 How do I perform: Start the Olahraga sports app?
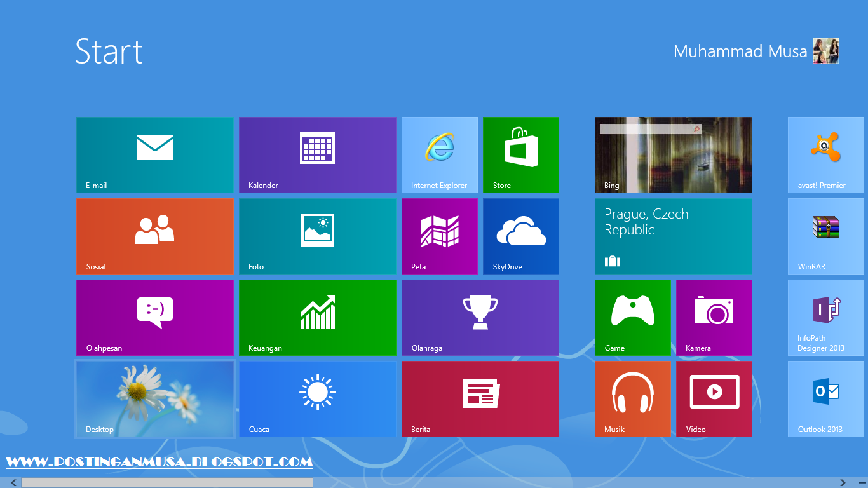click(x=480, y=317)
